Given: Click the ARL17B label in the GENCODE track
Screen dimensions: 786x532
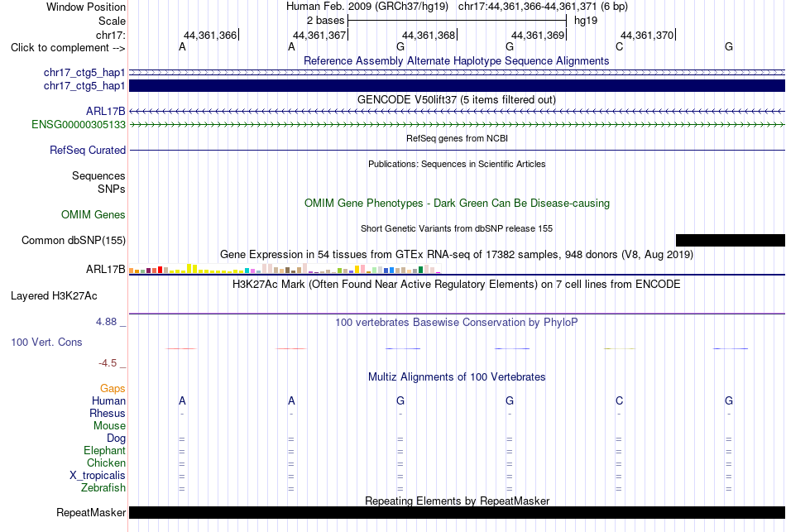Looking at the screenshot, I should 105,112.
